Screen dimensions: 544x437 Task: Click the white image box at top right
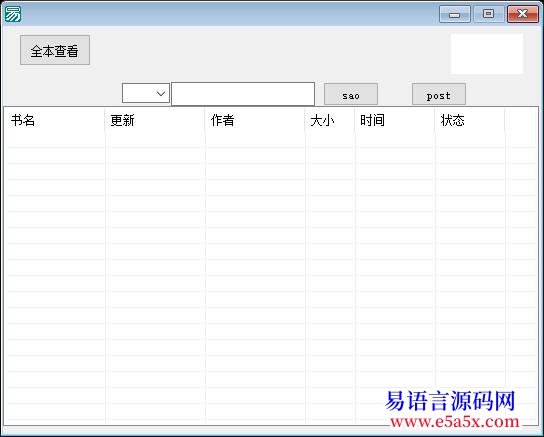click(487, 54)
